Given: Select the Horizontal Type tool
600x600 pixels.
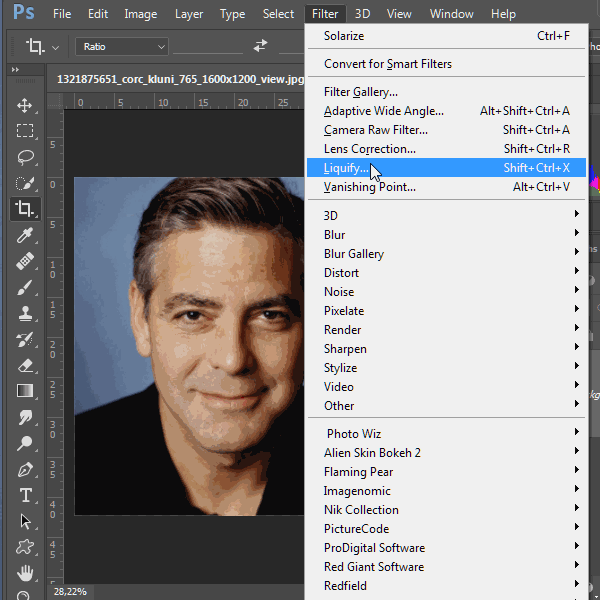Looking at the screenshot, I should (x=25, y=495).
